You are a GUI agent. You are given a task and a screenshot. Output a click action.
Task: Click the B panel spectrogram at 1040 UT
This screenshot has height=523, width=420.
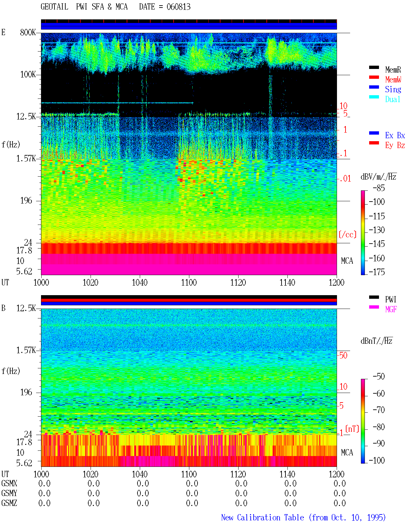[x=140, y=387]
